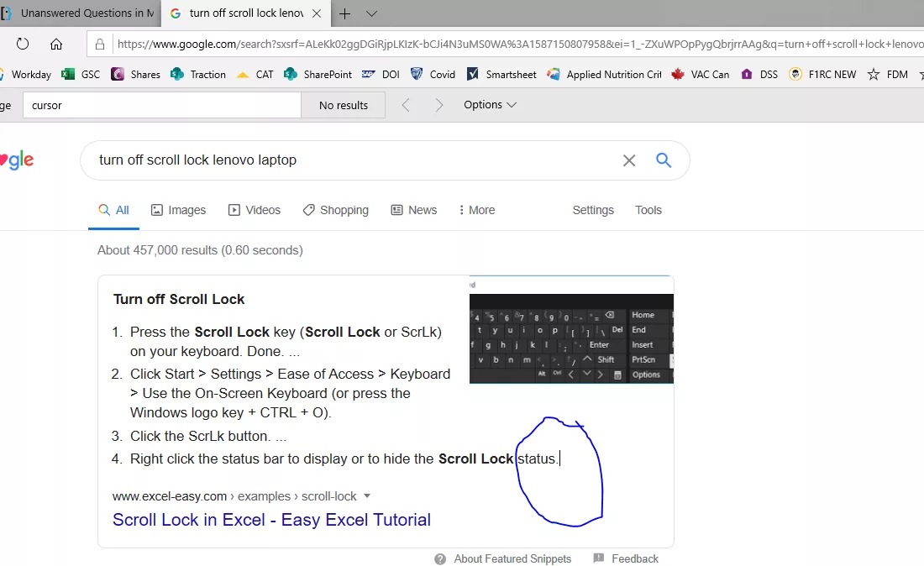Switch to the Unanswered Questions tab

point(80,13)
